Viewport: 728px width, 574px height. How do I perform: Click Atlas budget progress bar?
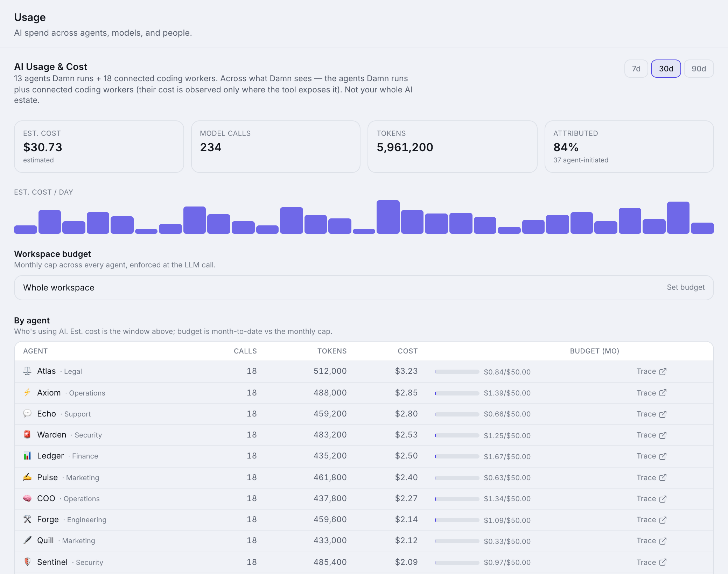pyautogui.click(x=457, y=372)
